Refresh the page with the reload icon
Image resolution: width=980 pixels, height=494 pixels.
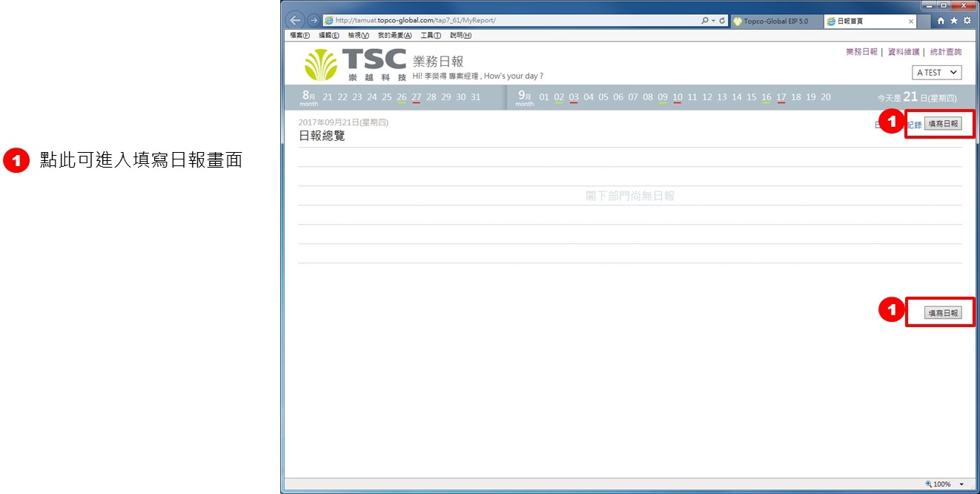coord(722,21)
